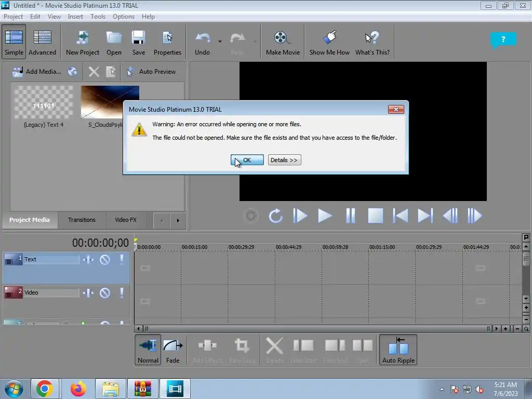Solo the Video track

coord(122,293)
